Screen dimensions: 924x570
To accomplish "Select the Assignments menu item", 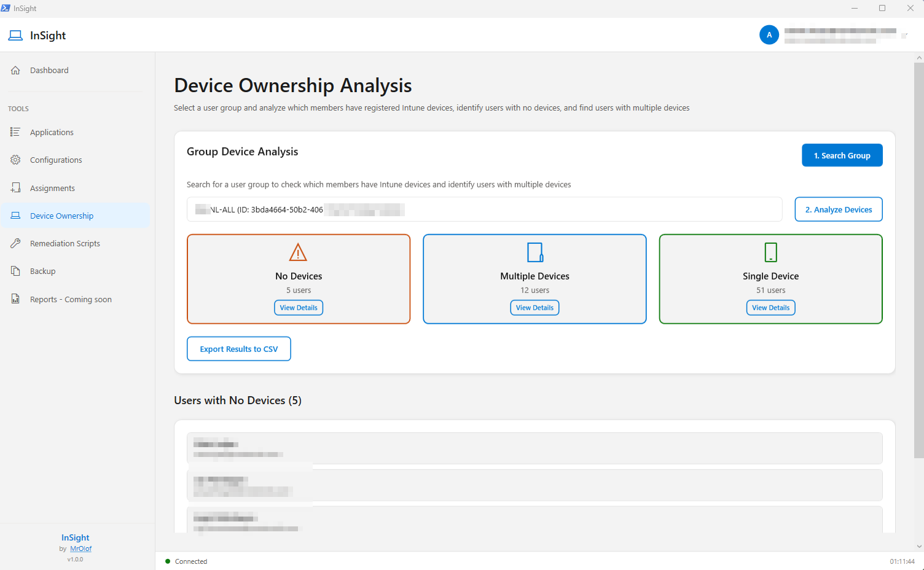I will point(76,188).
